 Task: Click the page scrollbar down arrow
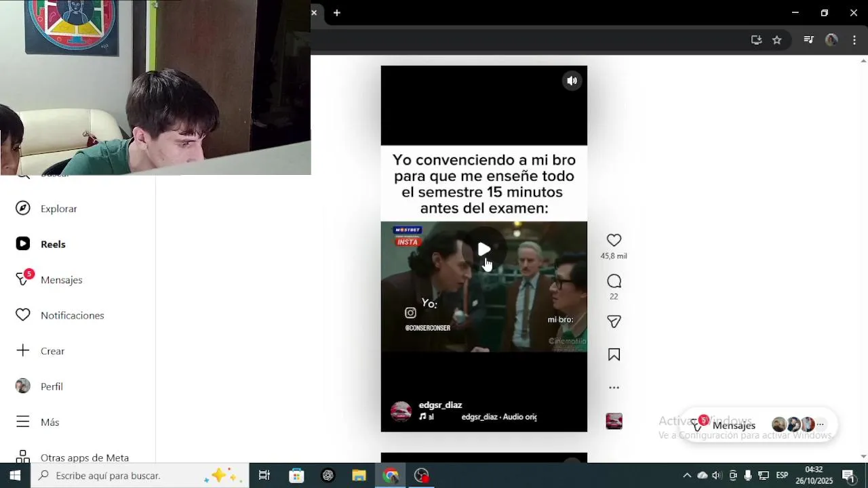[863, 457]
